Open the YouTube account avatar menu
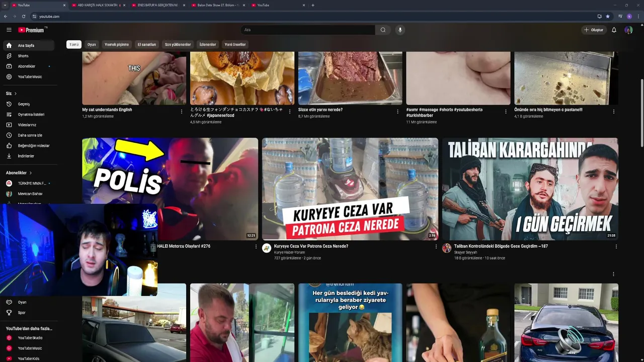This screenshot has height=362, width=644. pos(628,30)
